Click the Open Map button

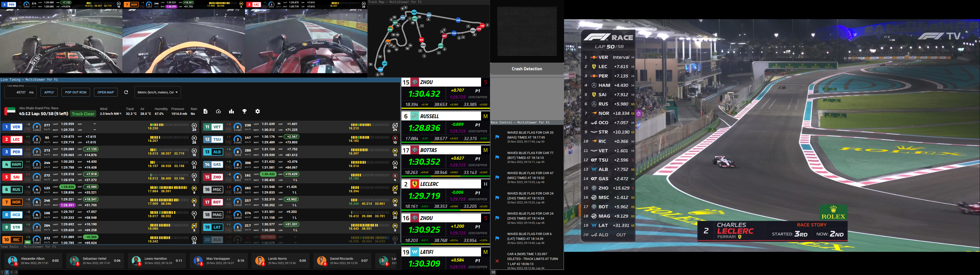coord(105,92)
